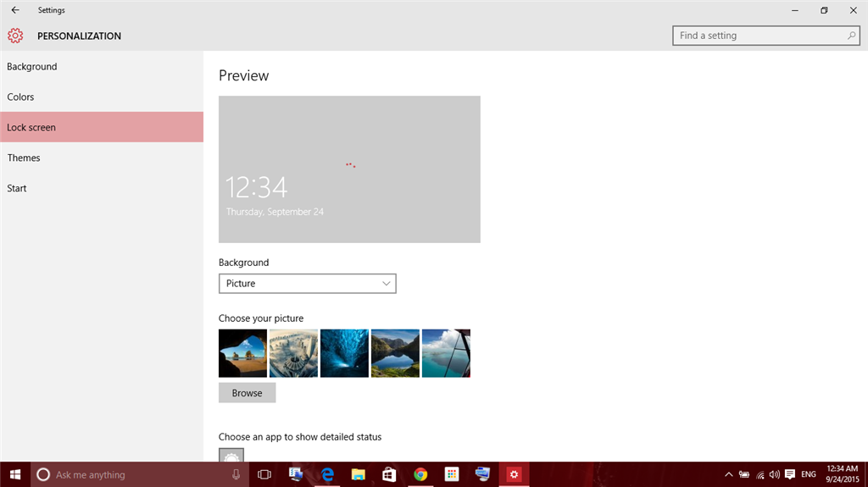Click the lock screen preview image
Screen dimensions: 868x487
point(349,169)
